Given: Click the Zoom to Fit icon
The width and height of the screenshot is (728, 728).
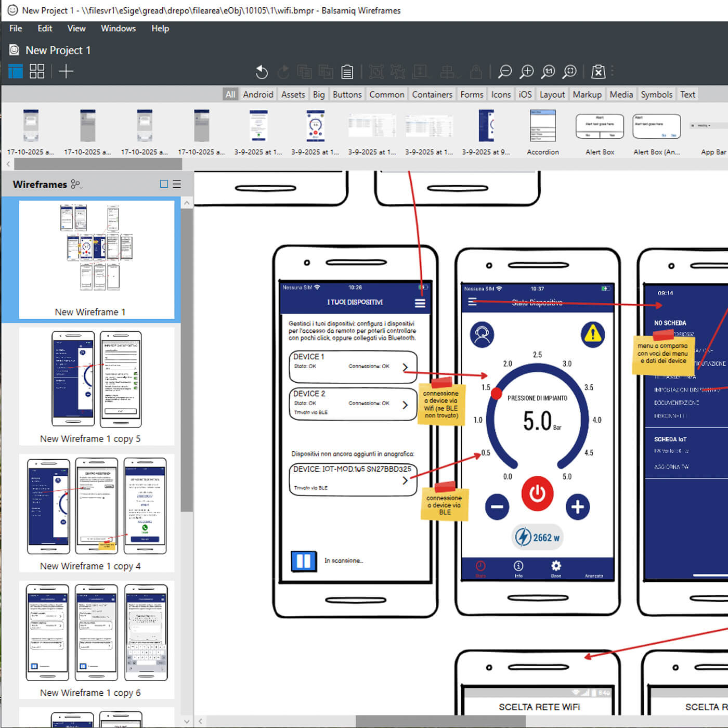Looking at the screenshot, I should point(569,72).
